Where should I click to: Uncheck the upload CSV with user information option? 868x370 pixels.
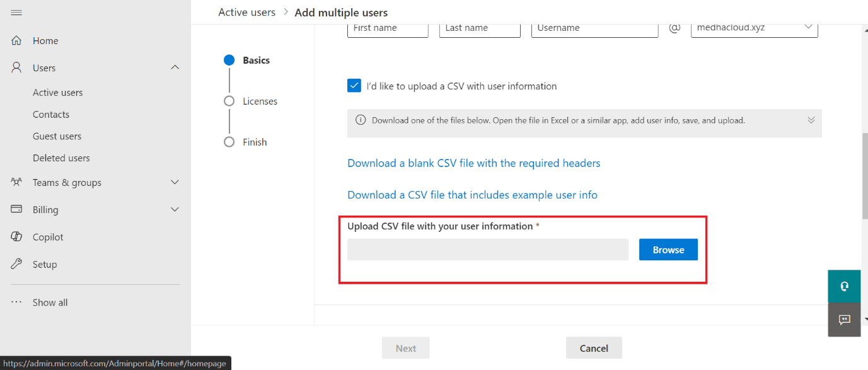tap(354, 85)
